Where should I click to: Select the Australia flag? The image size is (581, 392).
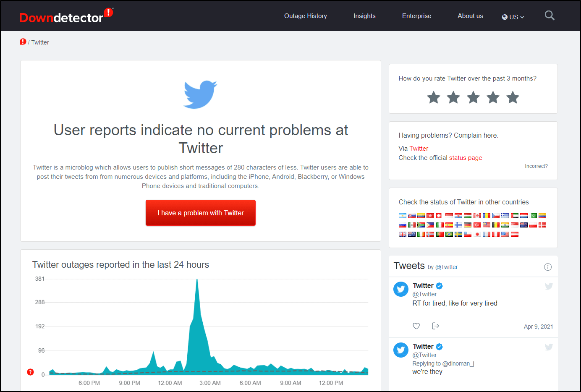point(412,234)
